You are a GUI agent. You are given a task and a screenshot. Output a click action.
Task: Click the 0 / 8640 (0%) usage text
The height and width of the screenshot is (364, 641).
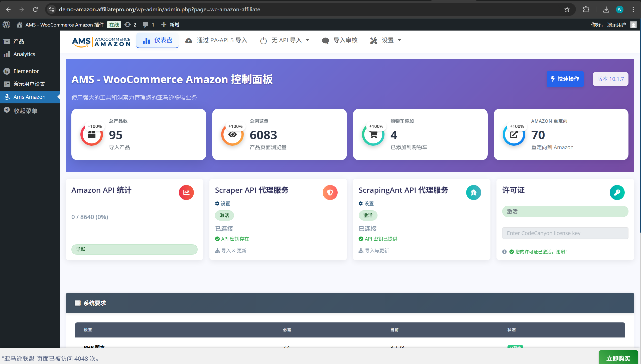click(x=90, y=217)
